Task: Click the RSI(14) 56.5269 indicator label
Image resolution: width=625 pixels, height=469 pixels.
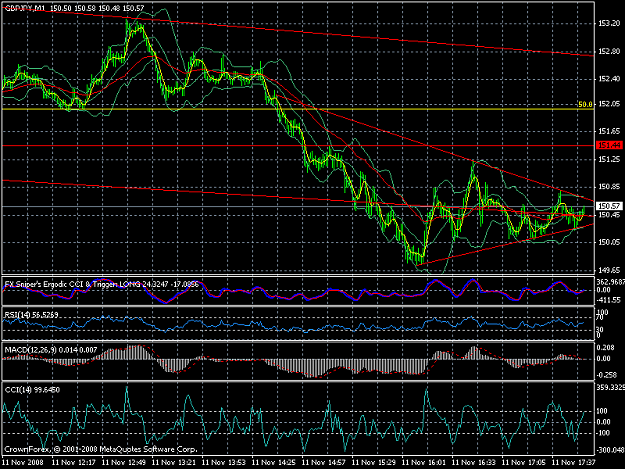Action: tap(31, 315)
